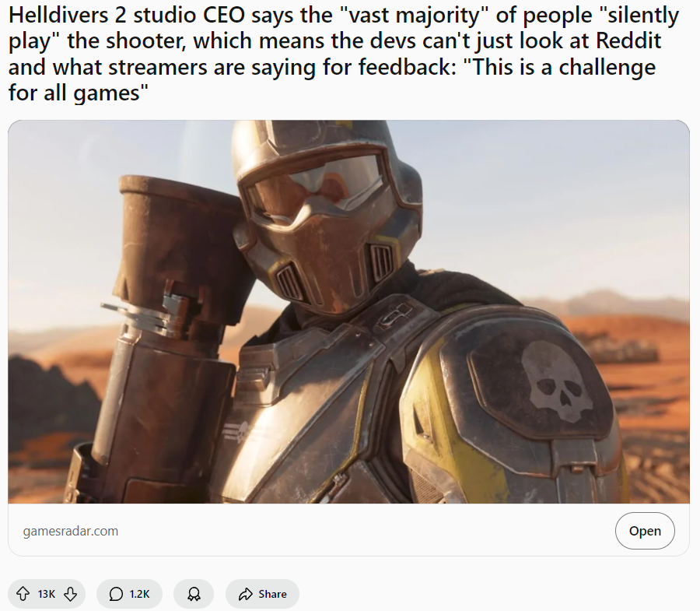Click the speech bubble comments icon
This screenshot has height=611, width=700.
(116, 594)
